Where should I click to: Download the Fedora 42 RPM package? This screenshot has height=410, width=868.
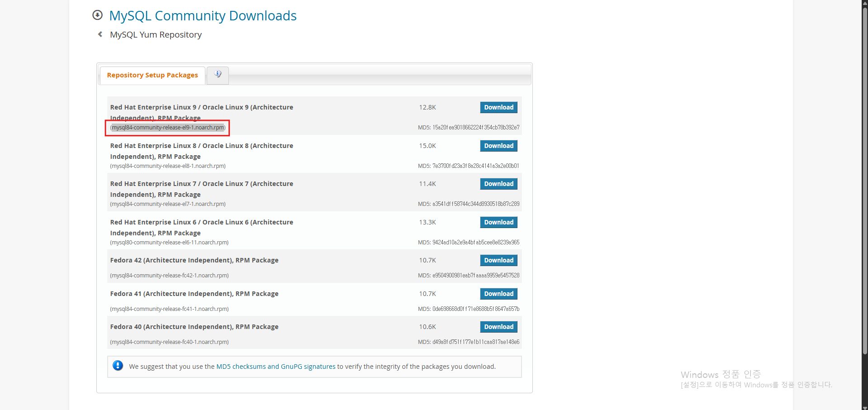pyautogui.click(x=498, y=260)
